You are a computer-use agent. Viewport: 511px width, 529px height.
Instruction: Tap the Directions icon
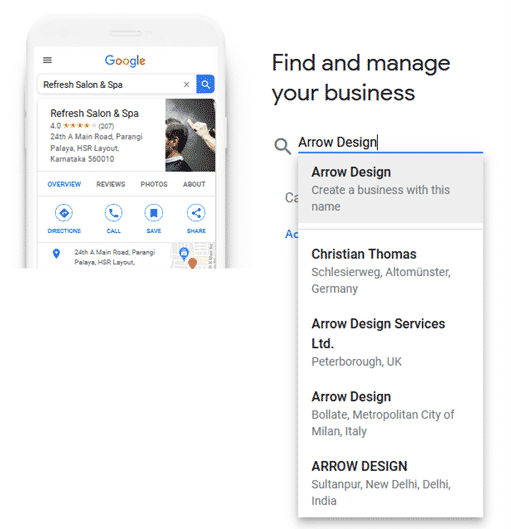[64, 213]
